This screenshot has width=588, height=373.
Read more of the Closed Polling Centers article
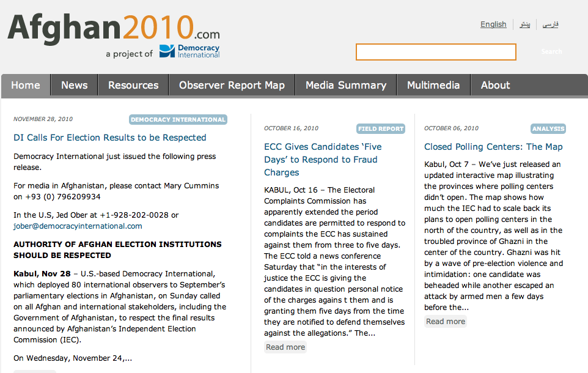[x=446, y=322]
